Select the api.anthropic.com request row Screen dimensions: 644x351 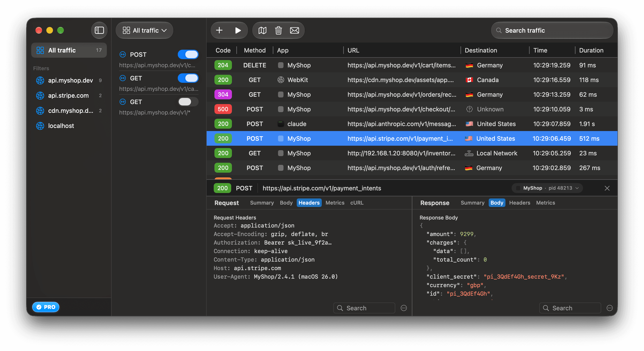point(412,124)
